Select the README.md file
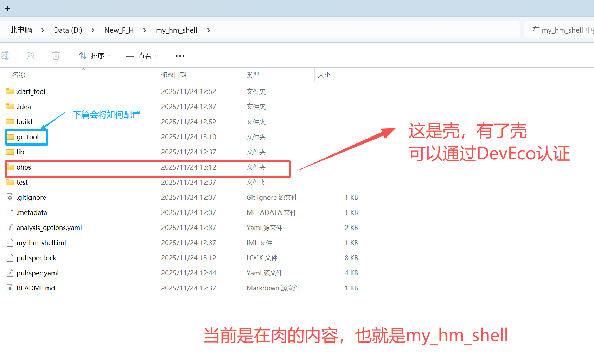This screenshot has width=594, height=364. pos(36,288)
